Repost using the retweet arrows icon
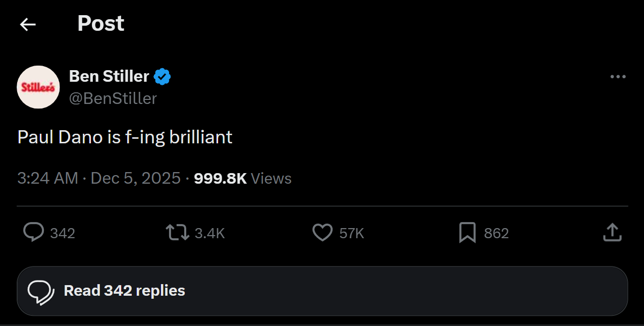The width and height of the screenshot is (644, 326). point(177,233)
